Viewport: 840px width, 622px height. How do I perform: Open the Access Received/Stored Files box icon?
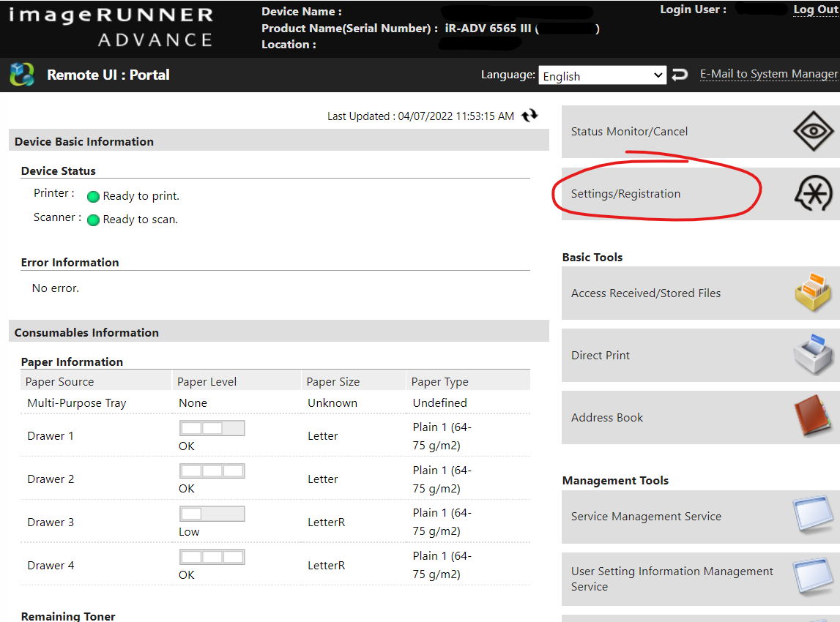pyautogui.click(x=812, y=293)
